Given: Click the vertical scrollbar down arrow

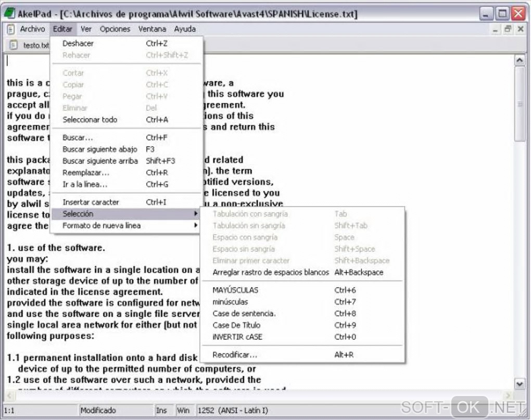Looking at the screenshot, I should (520, 384).
